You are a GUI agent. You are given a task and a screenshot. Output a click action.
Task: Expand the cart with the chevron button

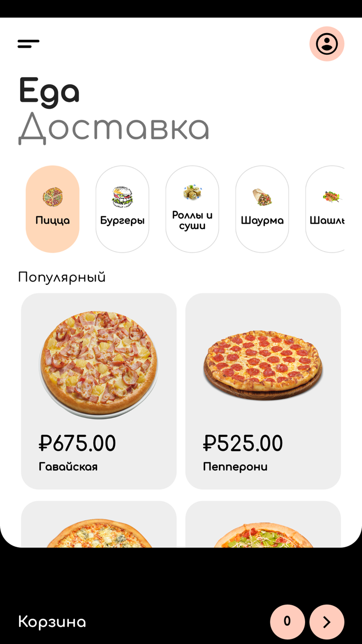tap(326, 622)
